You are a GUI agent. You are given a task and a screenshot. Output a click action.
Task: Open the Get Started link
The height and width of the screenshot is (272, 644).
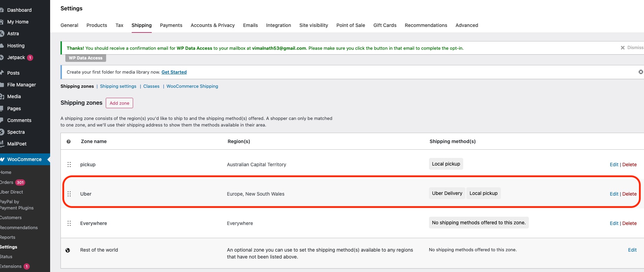tap(174, 72)
